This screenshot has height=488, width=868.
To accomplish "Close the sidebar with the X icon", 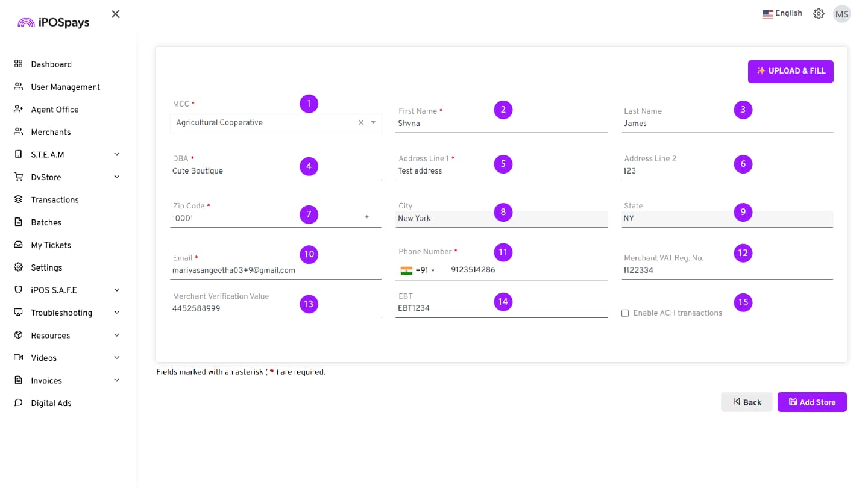I will tap(116, 14).
